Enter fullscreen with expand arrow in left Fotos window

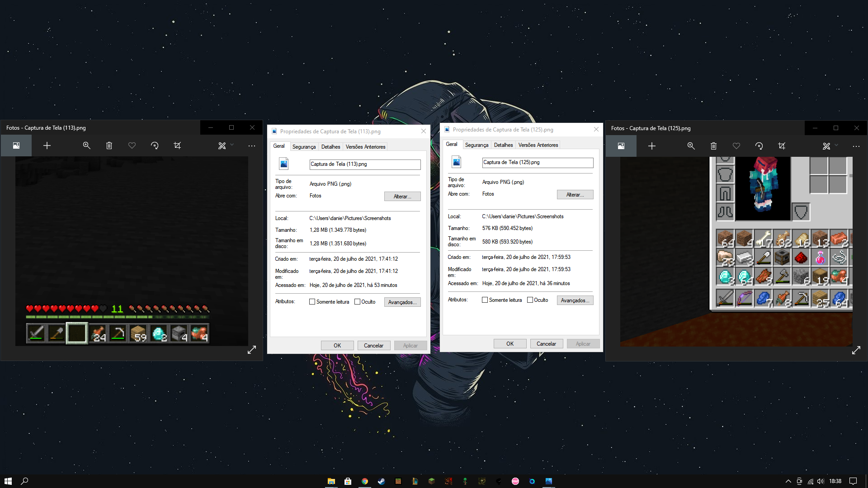click(252, 350)
